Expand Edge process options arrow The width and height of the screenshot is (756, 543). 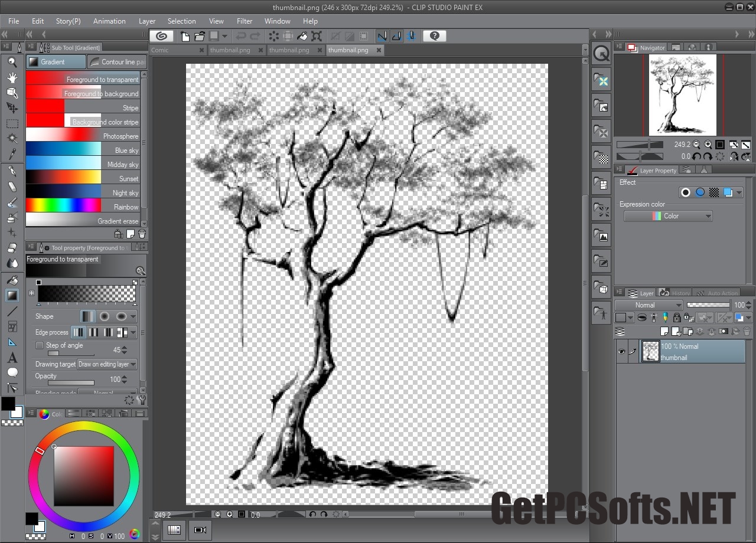click(x=133, y=333)
